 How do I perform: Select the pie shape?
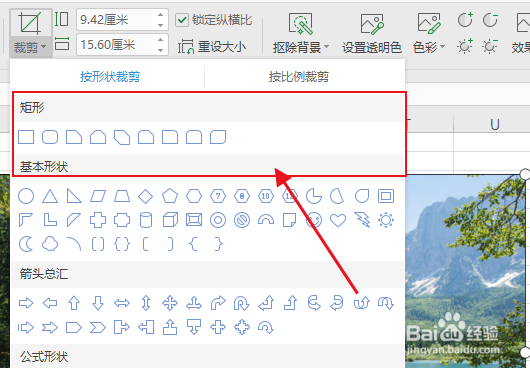pyautogui.click(x=314, y=196)
